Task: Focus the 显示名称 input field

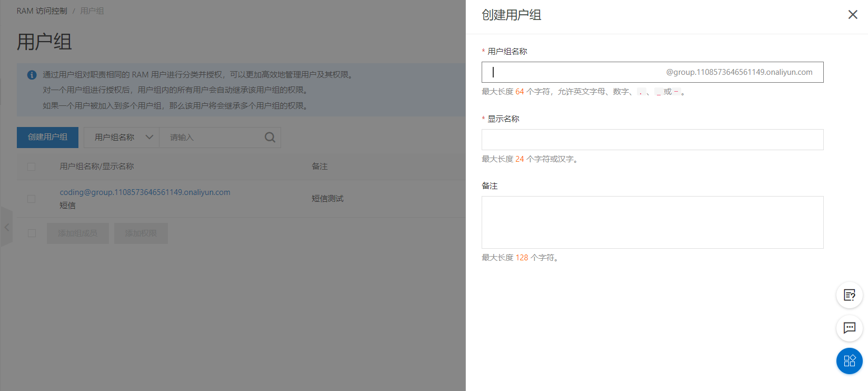Action: pyautogui.click(x=652, y=140)
